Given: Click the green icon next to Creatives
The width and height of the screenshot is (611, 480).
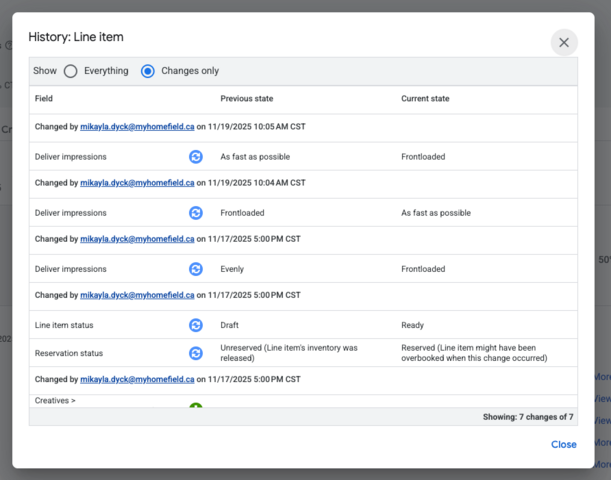Looking at the screenshot, I should [x=196, y=406].
